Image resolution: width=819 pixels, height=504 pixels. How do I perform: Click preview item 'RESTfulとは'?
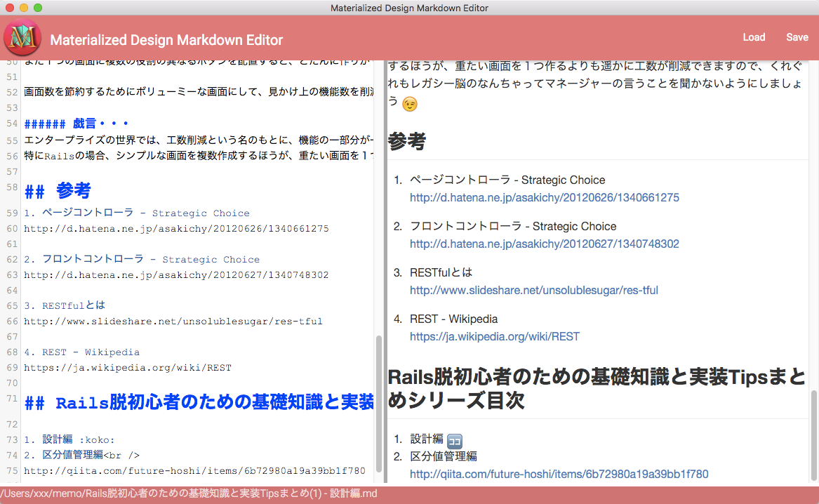[441, 272]
